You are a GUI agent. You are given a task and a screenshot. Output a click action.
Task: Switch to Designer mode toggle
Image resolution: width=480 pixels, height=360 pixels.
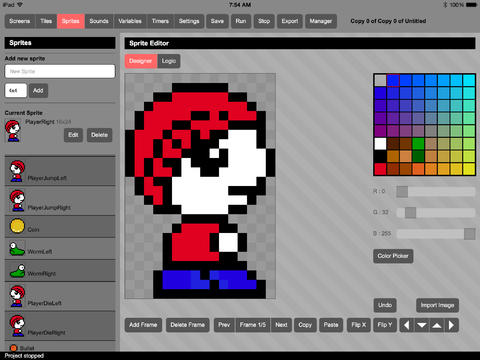pos(141,61)
